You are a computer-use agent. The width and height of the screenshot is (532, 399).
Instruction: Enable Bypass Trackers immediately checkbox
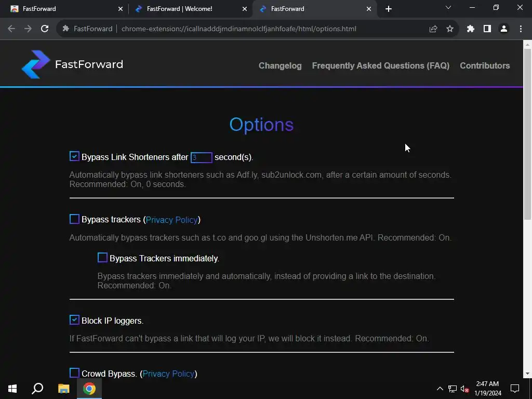tap(102, 258)
